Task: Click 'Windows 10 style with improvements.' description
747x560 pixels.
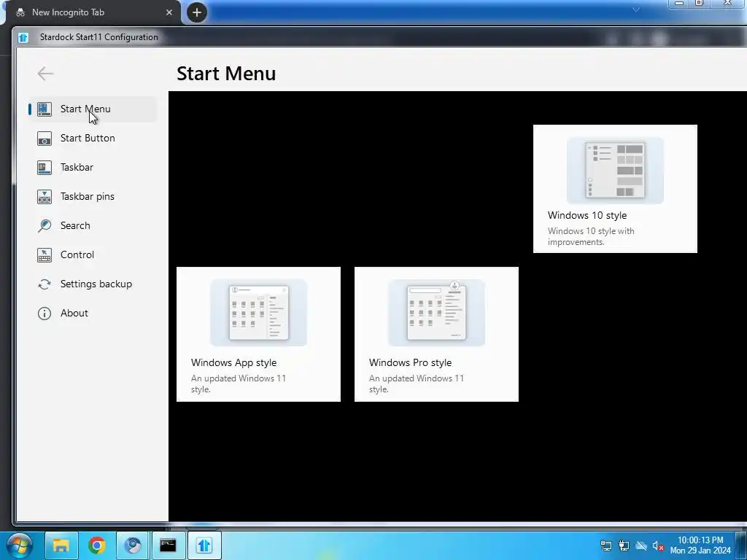Action: coord(591,236)
